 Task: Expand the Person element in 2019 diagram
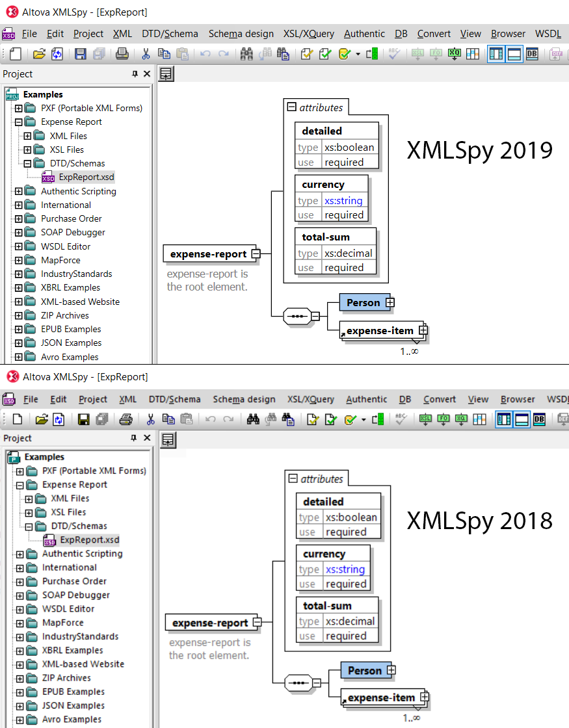(390, 302)
